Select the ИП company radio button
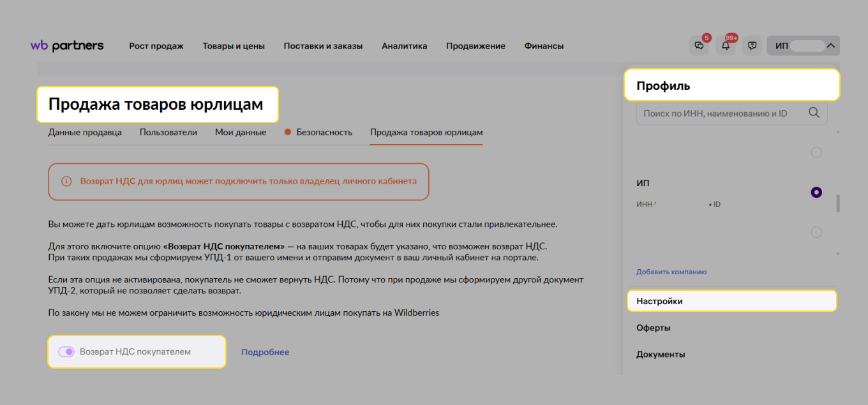 point(816,192)
